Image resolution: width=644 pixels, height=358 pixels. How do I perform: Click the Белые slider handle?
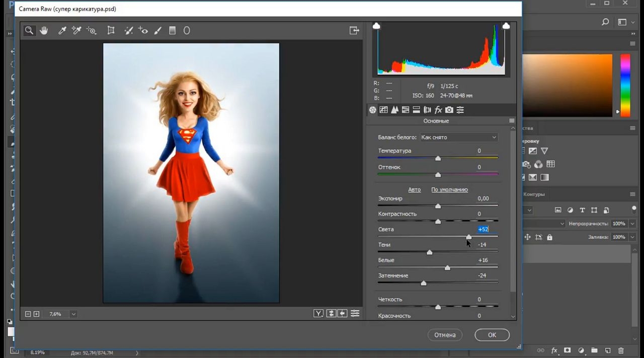point(447,268)
